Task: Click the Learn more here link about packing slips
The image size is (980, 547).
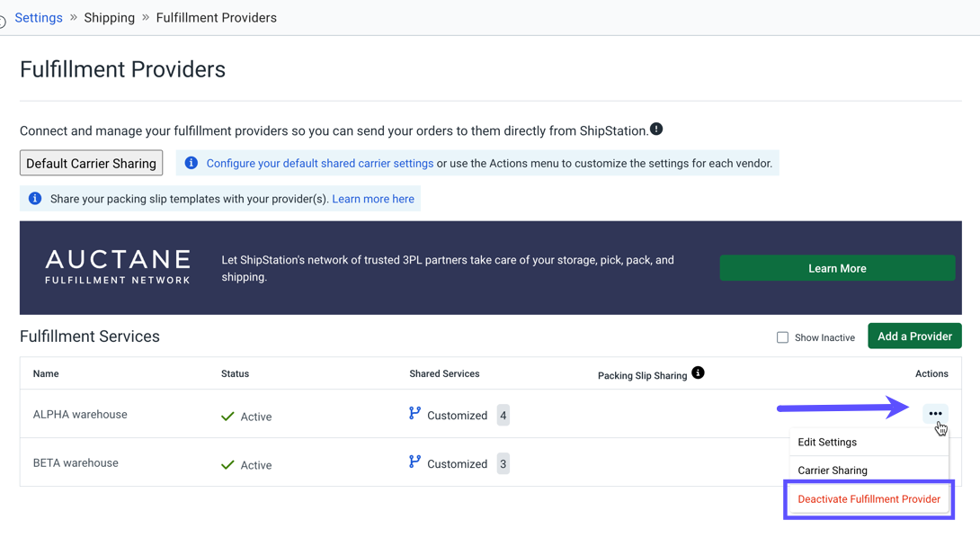Action: coord(373,198)
